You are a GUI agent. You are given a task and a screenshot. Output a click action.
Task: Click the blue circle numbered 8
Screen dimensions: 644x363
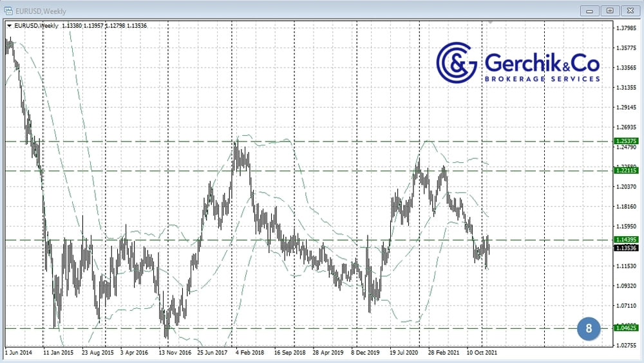click(x=589, y=328)
